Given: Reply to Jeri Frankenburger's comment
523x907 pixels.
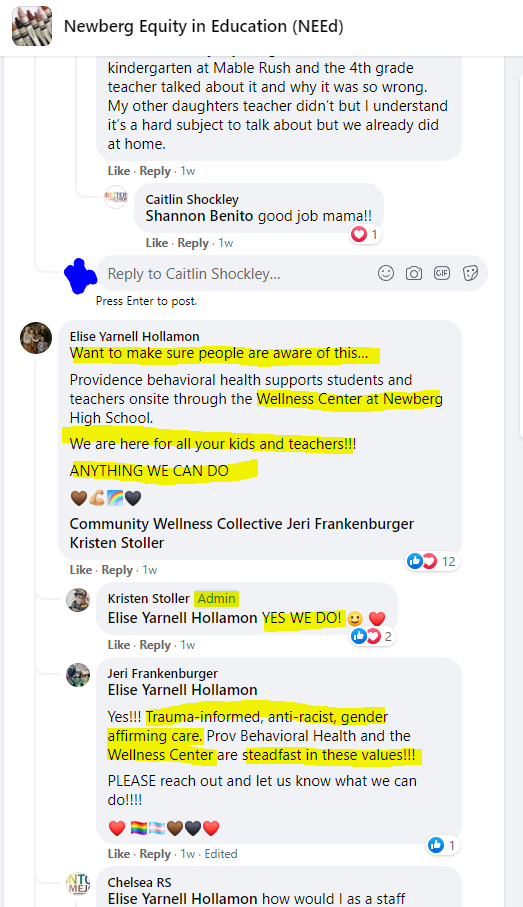Looking at the screenshot, I should click(155, 854).
